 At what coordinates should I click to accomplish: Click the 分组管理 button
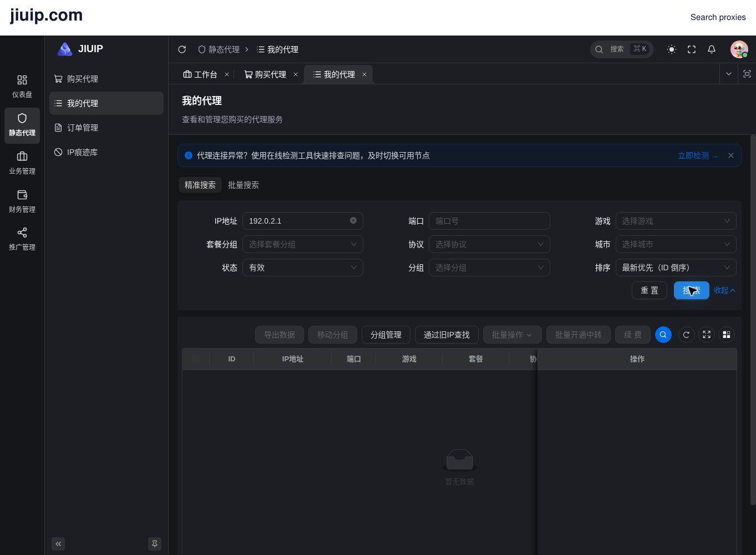(386, 335)
